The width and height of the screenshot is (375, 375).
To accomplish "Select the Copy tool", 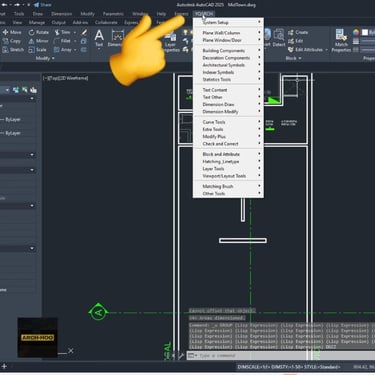I will [x=12, y=41].
